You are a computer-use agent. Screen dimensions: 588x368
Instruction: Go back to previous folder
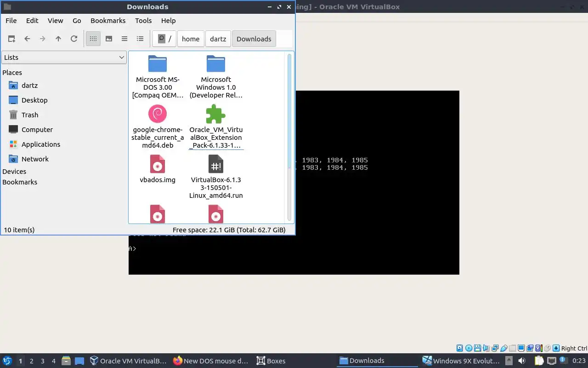pos(27,39)
